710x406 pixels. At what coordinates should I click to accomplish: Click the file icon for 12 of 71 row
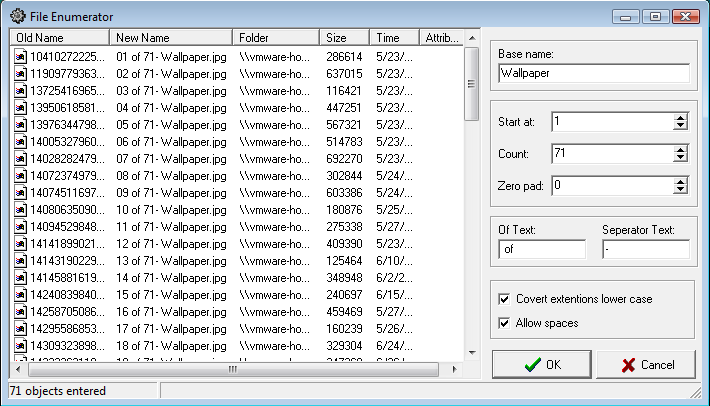click(20, 244)
